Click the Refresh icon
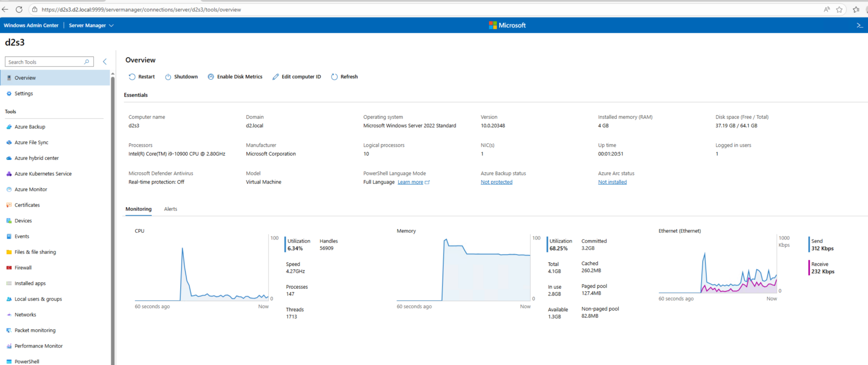 coord(334,77)
